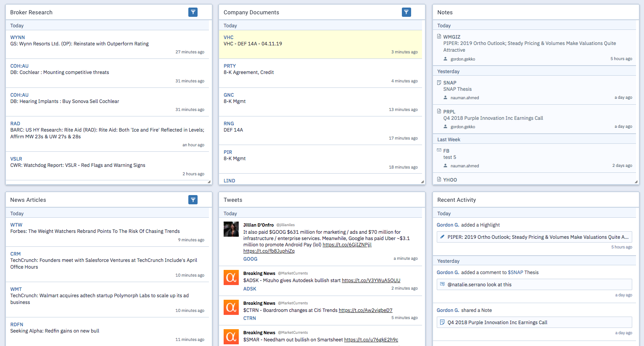Viewport: 644px width, 346px height.
Task: Open the https://t.co/fb8JuphiZq tweet link
Action: [269, 251]
